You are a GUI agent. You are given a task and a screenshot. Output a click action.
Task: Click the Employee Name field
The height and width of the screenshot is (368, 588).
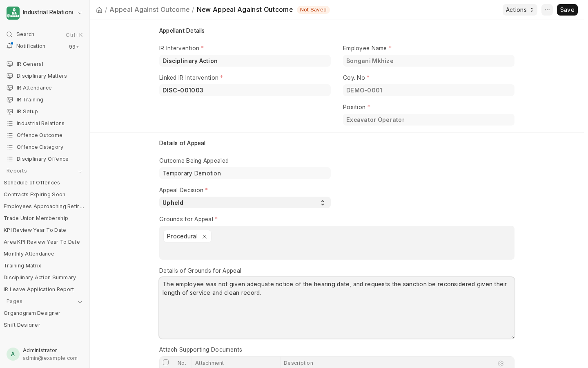tap(429, 61)
